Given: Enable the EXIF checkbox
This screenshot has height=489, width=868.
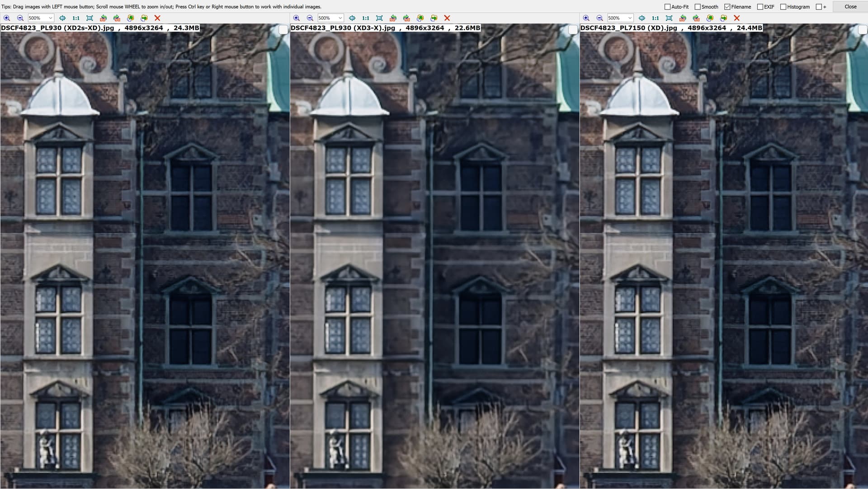Looking at the screenshot, I should tap(760, 7).
